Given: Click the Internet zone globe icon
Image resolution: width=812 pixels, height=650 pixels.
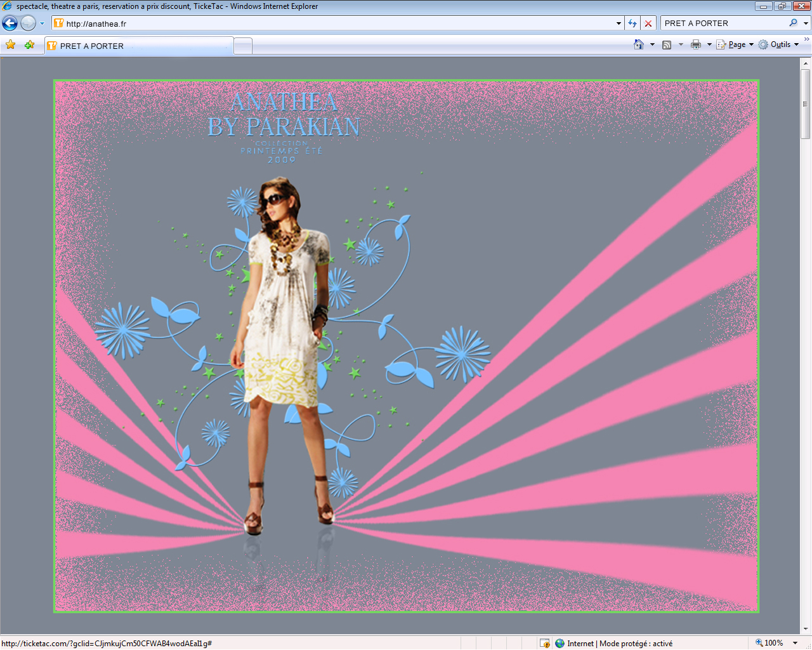Looking at the screenshot, I should coord(560,643).
